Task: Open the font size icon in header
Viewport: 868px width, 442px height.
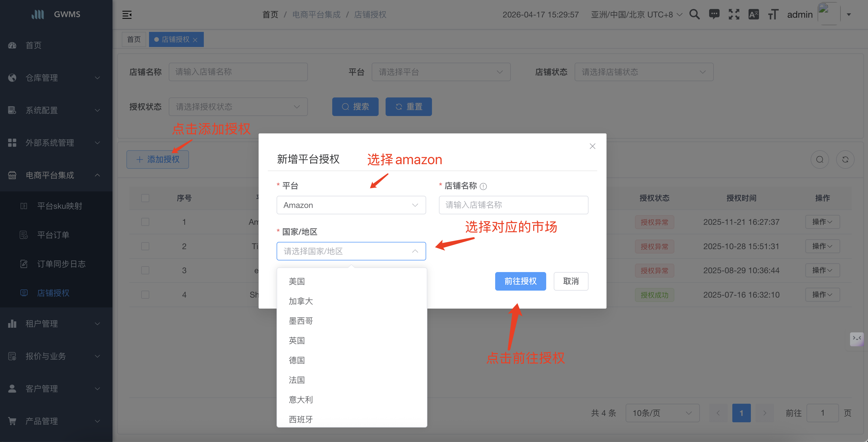Action: 773,15
